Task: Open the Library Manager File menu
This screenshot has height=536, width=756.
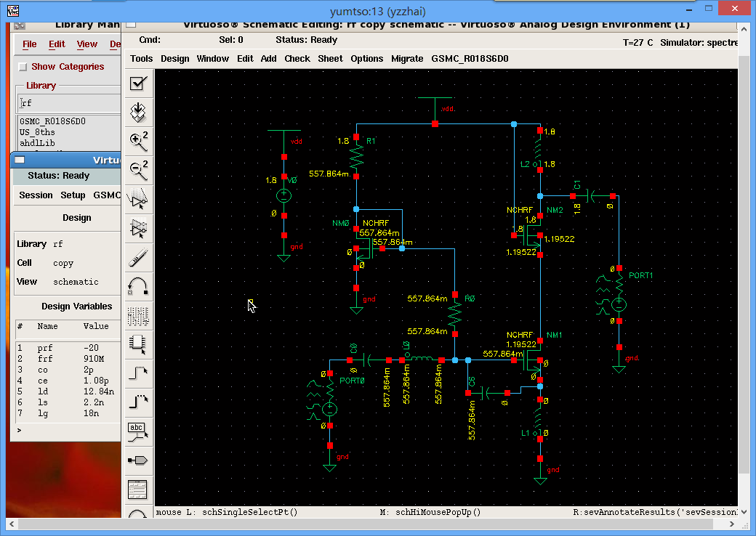Action: (x=29, y=44)
